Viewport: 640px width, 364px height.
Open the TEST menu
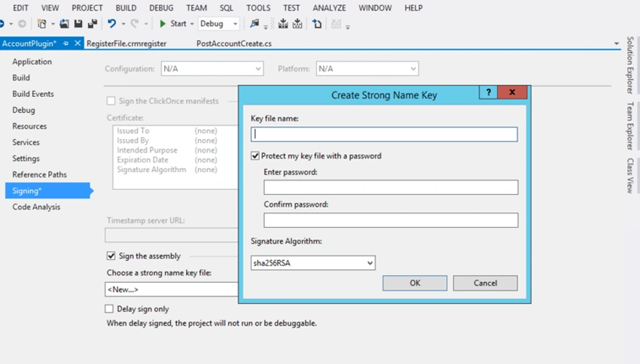(x=291, y=8)
